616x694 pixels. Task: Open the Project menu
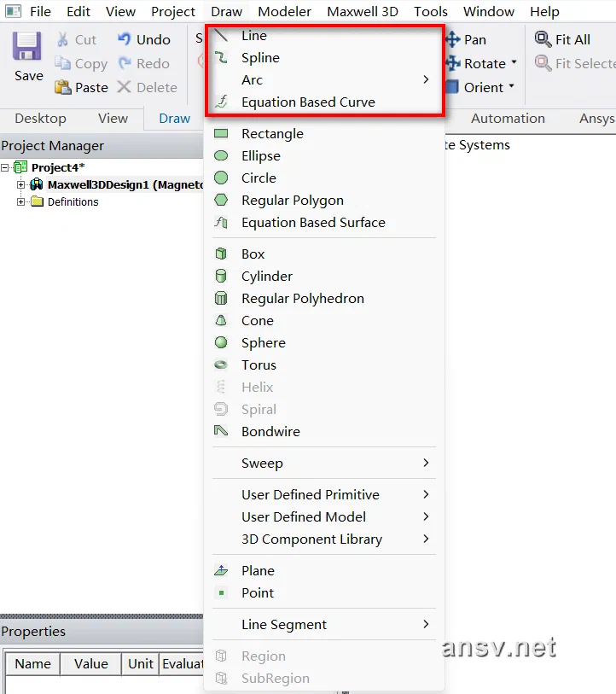pyautogui.click(x=173, y=11)
